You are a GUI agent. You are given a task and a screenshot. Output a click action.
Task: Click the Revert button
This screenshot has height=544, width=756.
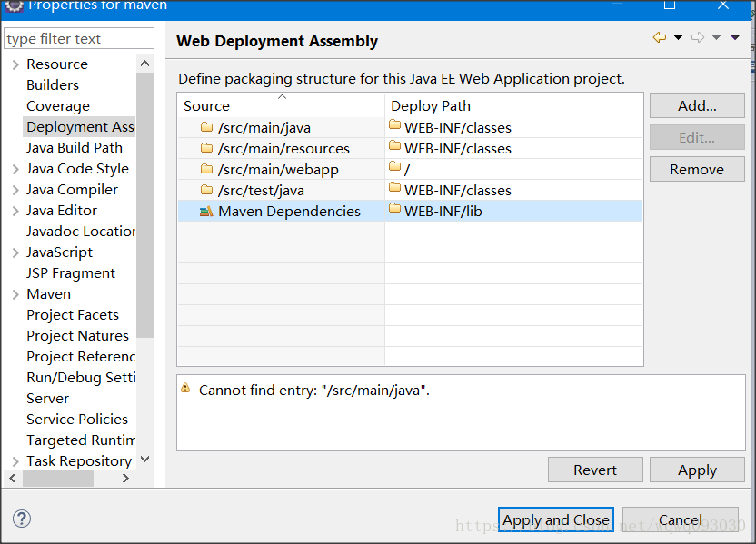(595, 470)
